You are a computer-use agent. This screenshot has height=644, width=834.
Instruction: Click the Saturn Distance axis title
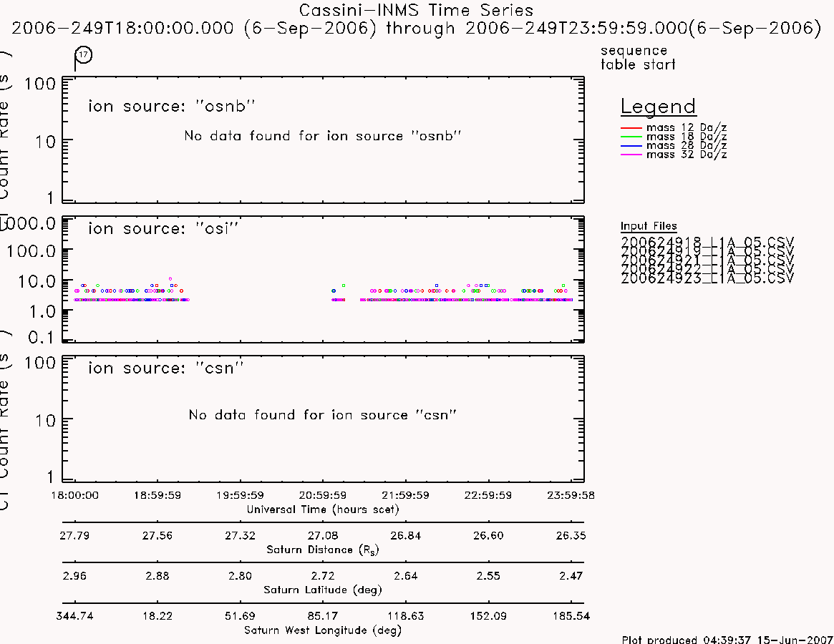click(x=322, y=550)
